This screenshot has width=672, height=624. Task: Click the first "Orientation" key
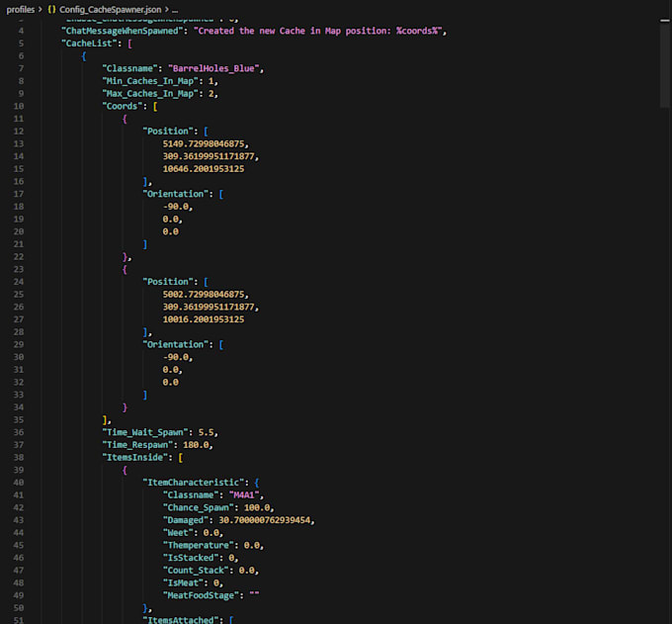pyautogui.click(x=175, y=194)
